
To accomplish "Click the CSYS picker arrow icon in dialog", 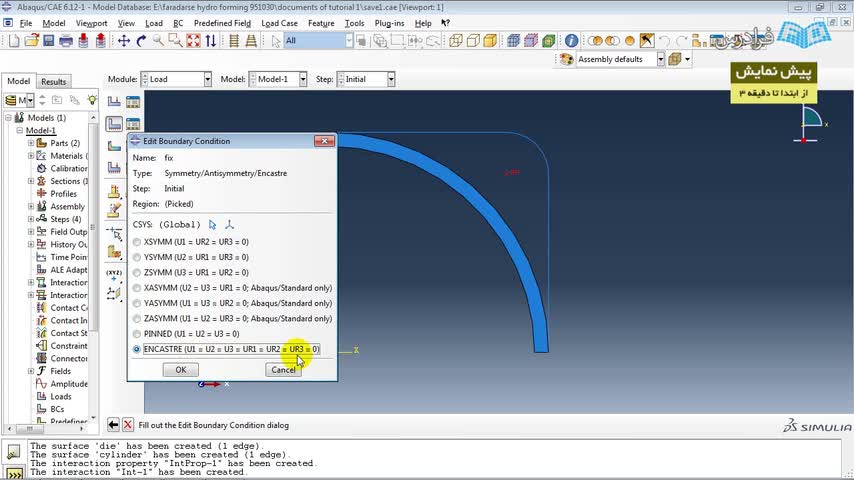I will (212, 224).
